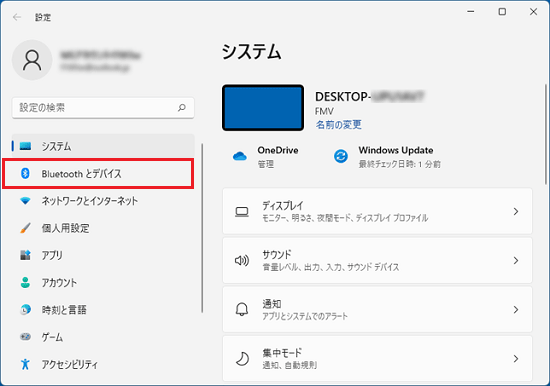Open 時刻と言語 settings

(x=103, y=310)
